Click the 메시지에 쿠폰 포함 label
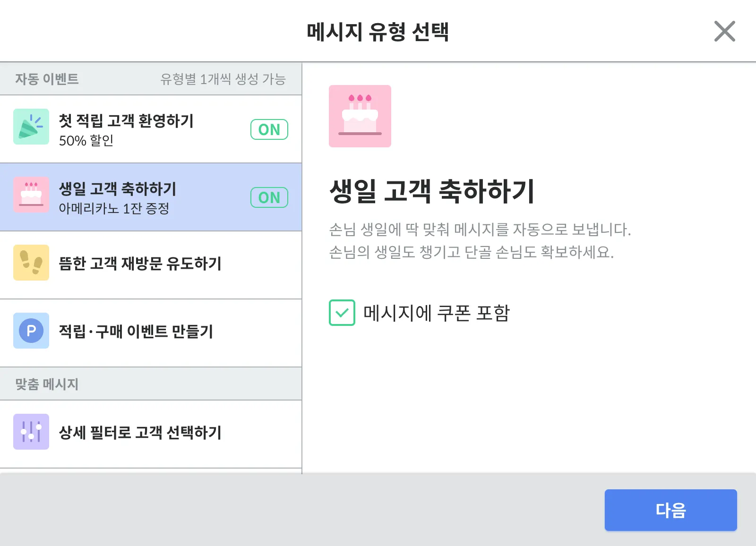Image resolution: width=756 pixels, height=546 pixels. click(437, 313)
